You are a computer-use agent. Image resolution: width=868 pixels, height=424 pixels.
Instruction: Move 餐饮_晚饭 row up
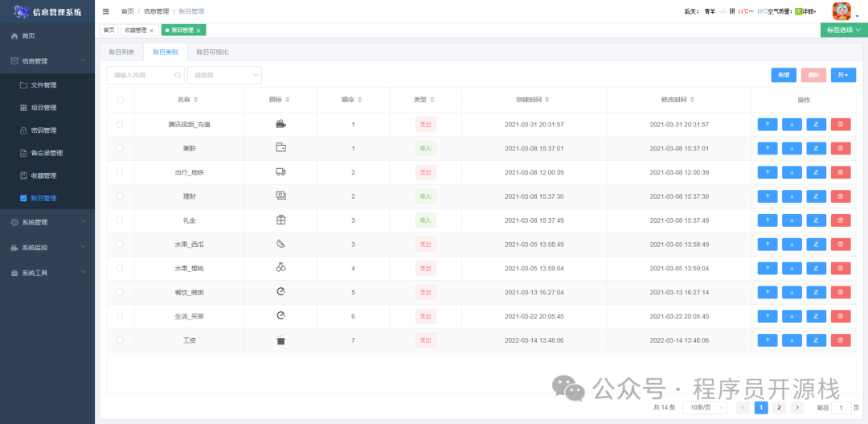[768, 292]
